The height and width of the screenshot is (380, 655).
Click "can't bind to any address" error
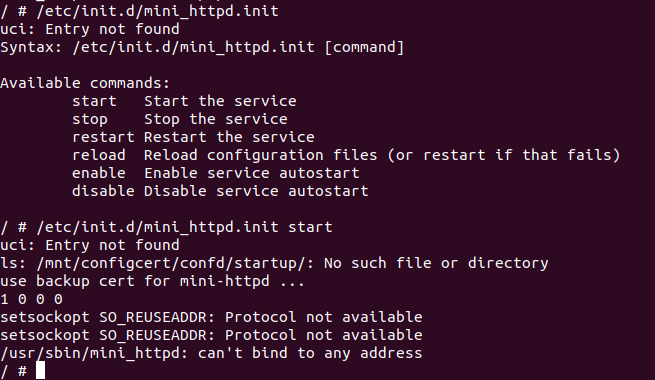pos(310,353)
